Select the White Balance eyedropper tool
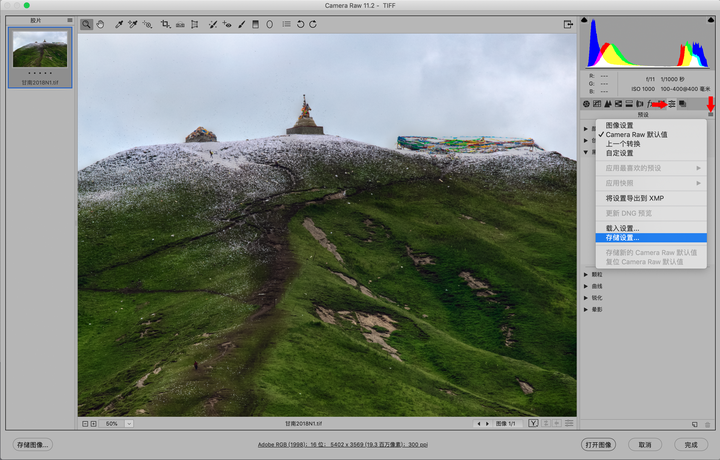 (119, 24)
